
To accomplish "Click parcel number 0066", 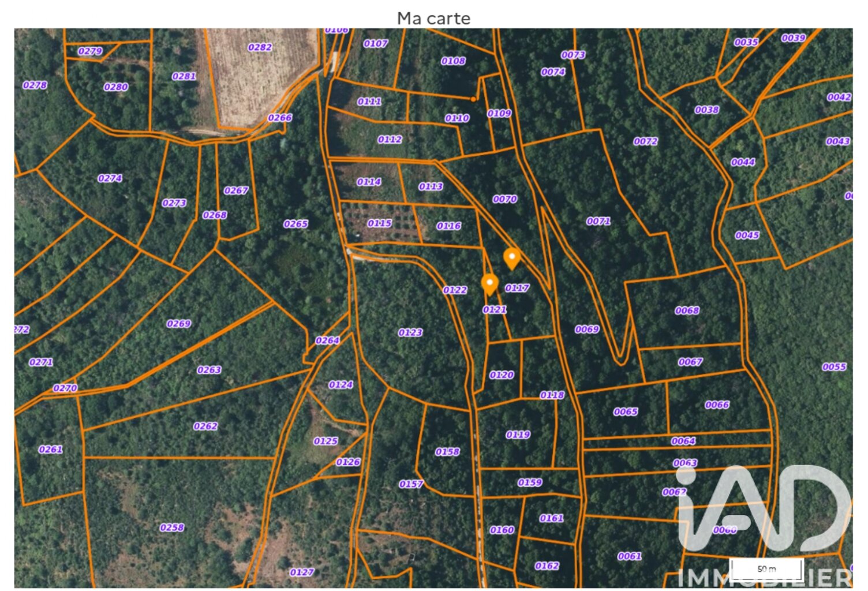I will pos(717,405).
